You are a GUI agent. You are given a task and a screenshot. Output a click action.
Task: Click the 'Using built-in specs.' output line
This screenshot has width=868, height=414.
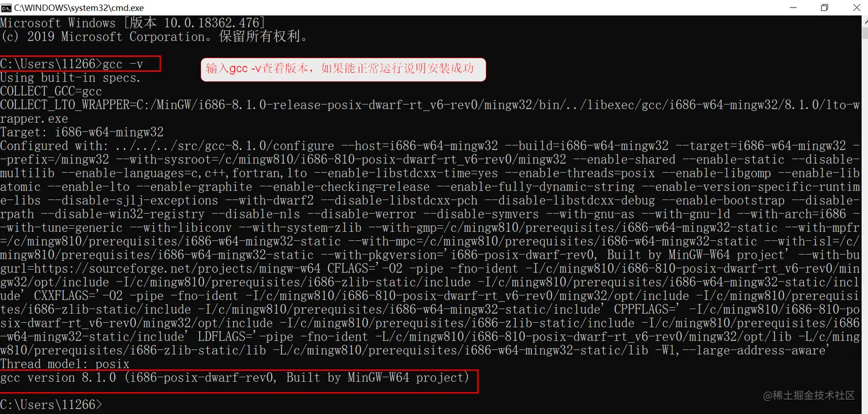pyautogui.click(x=70, y=77)
